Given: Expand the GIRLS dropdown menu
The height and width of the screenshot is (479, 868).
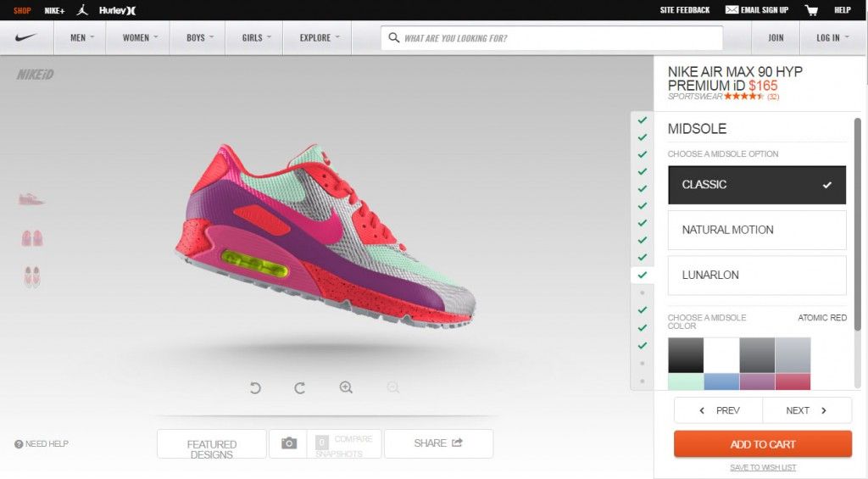Looking at the screenshot, I should 256,37.
